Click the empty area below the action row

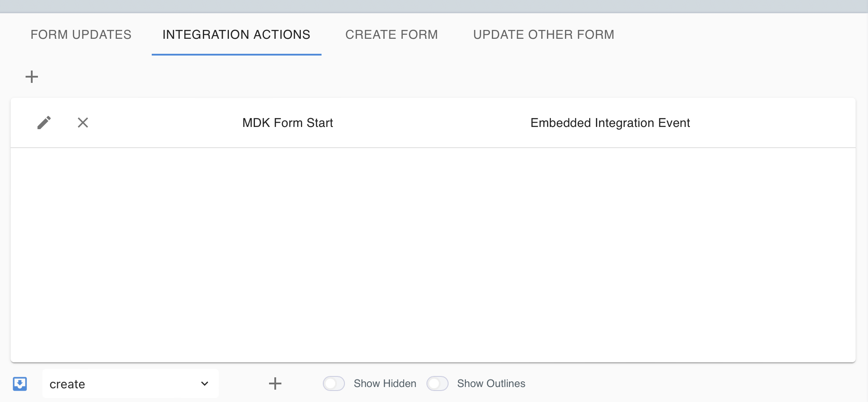coord(432,255)
